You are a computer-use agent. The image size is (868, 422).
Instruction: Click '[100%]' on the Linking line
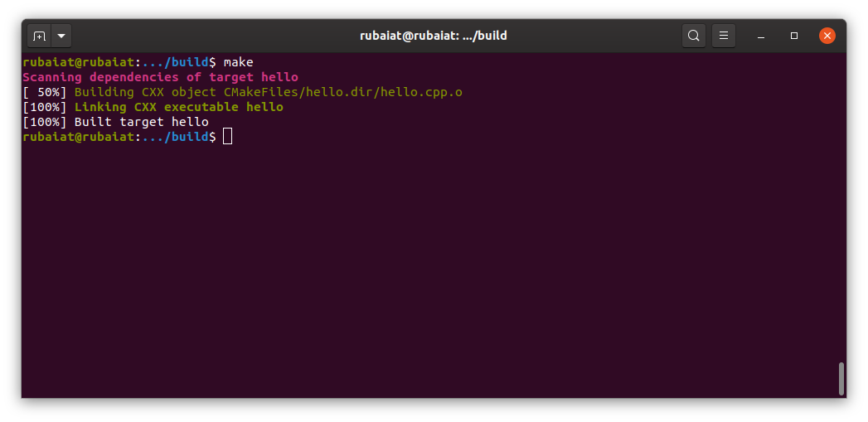(x=45, y=107)
